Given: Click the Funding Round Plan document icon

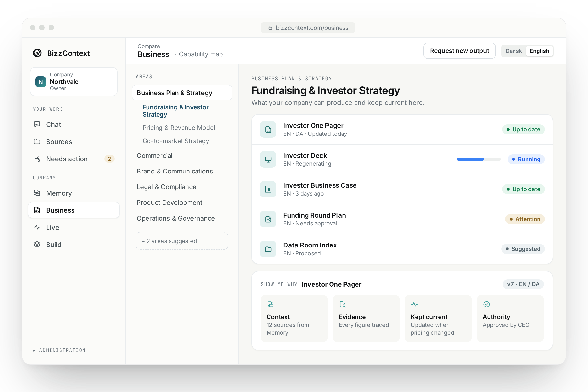Looking at the screenshot, I should click(268, 219).
